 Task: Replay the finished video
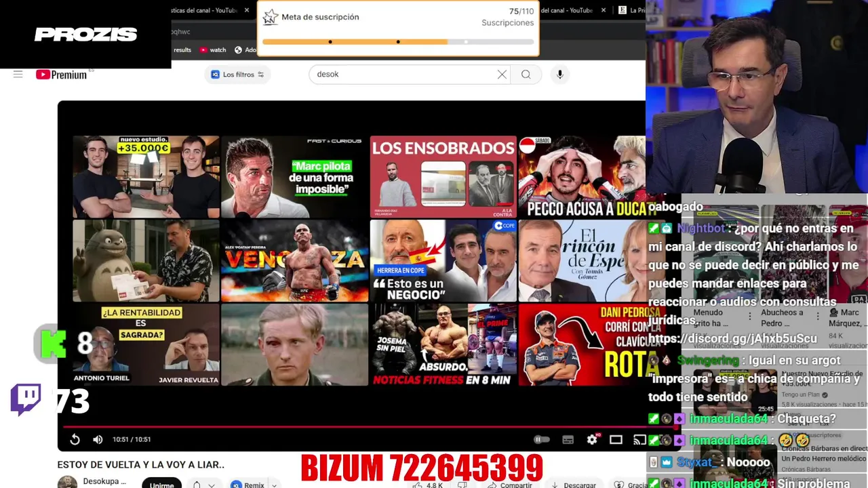click(x=75, y=439)
